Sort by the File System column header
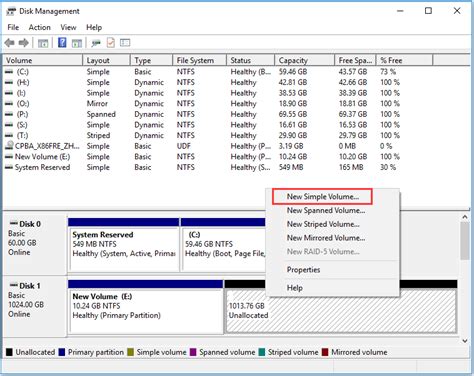 (x=200, y=60)
